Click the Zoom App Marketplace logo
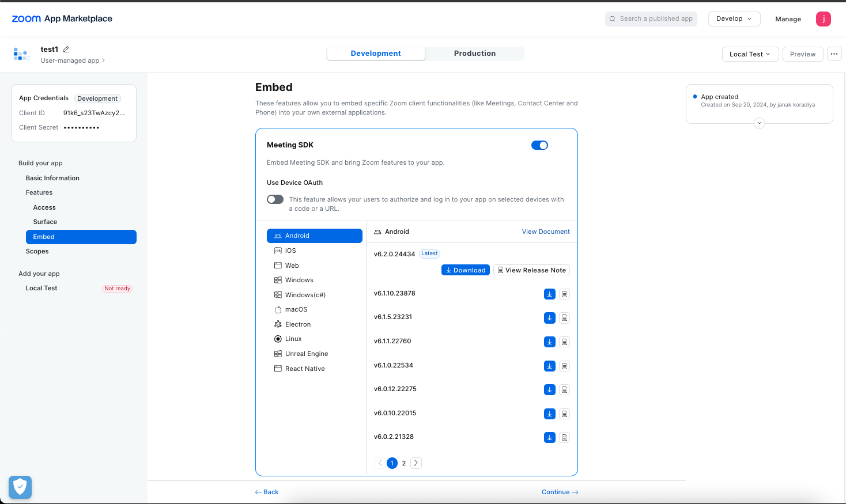 pos(62,19)
